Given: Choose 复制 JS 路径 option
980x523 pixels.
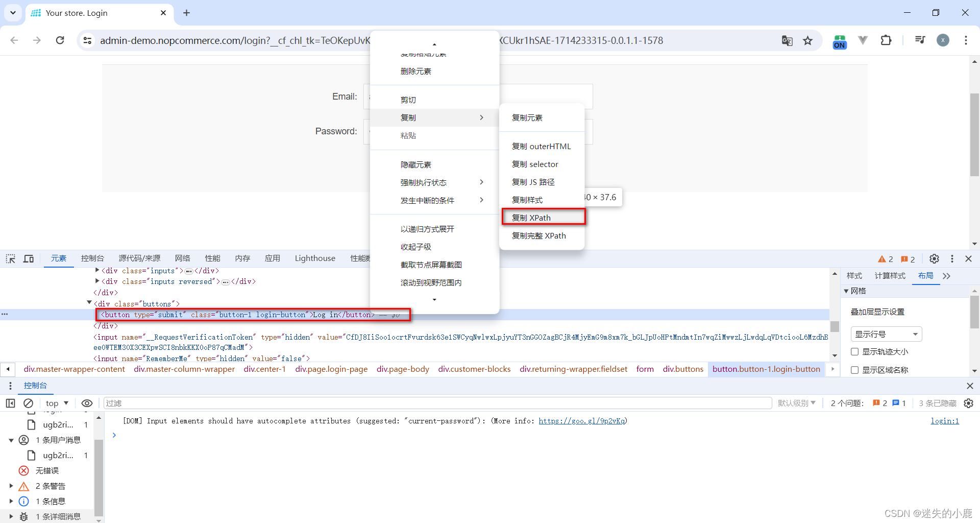Looking at the screenshot, I should 542,182.
